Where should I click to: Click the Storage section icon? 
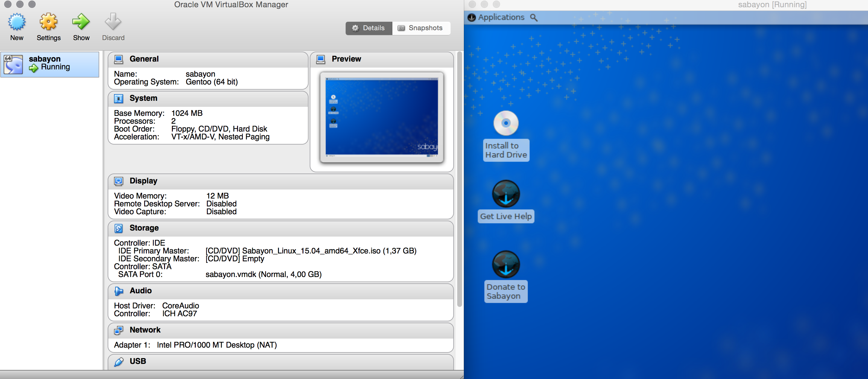pos(119,228)
